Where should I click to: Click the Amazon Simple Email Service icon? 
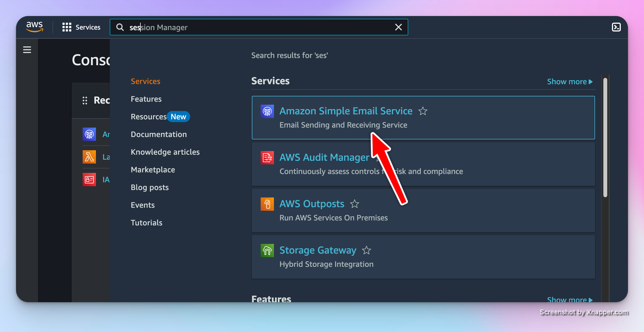point(267,111)
